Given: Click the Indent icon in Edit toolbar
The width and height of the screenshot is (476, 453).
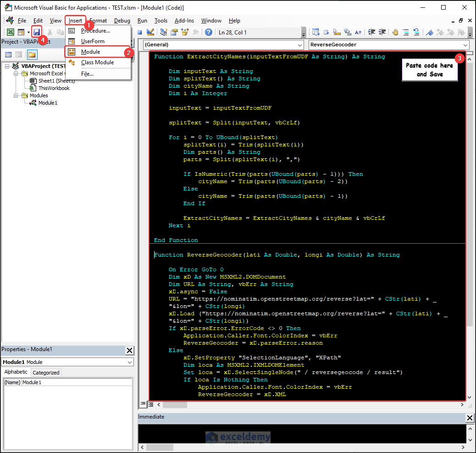Looking at the screenshot, I should point(371,32).
